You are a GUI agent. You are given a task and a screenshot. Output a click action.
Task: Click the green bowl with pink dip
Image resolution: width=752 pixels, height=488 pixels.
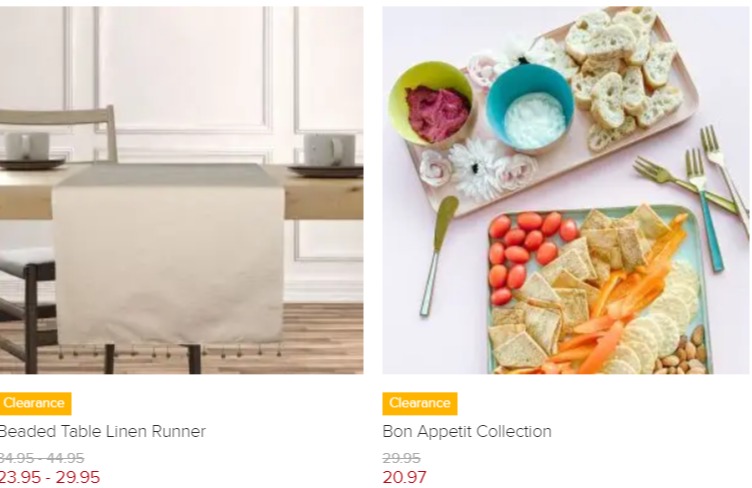pyautogui.click(x=432, y=103)
